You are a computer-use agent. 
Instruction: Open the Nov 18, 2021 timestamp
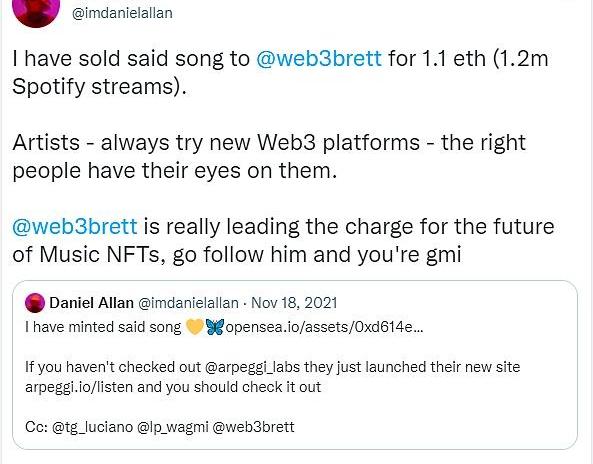pos(294,303)
